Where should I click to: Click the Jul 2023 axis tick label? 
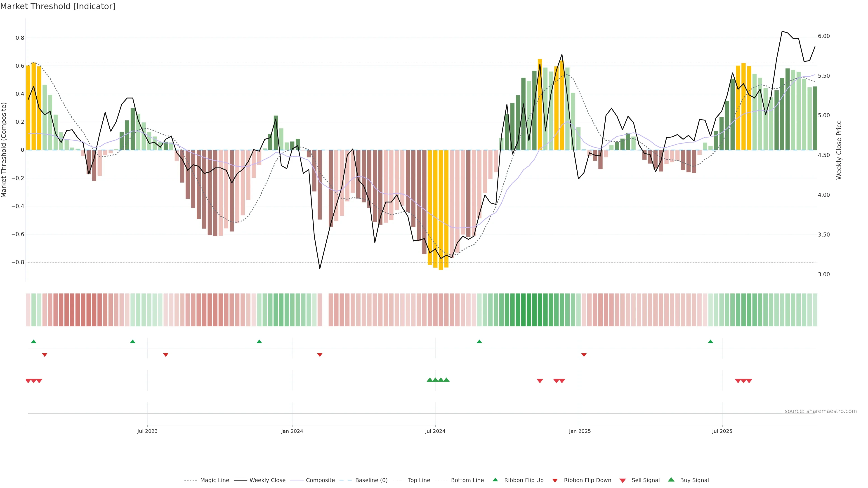click(x=147, y=431)
